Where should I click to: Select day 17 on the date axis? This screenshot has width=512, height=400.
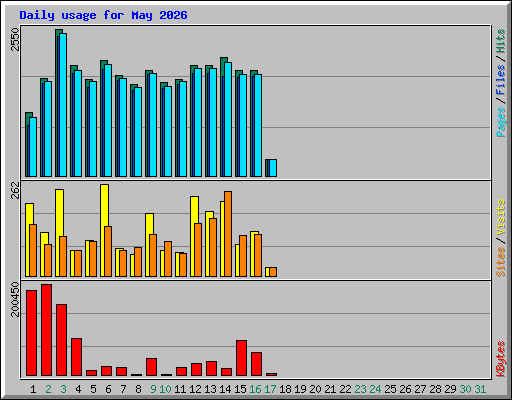(270, 389)
